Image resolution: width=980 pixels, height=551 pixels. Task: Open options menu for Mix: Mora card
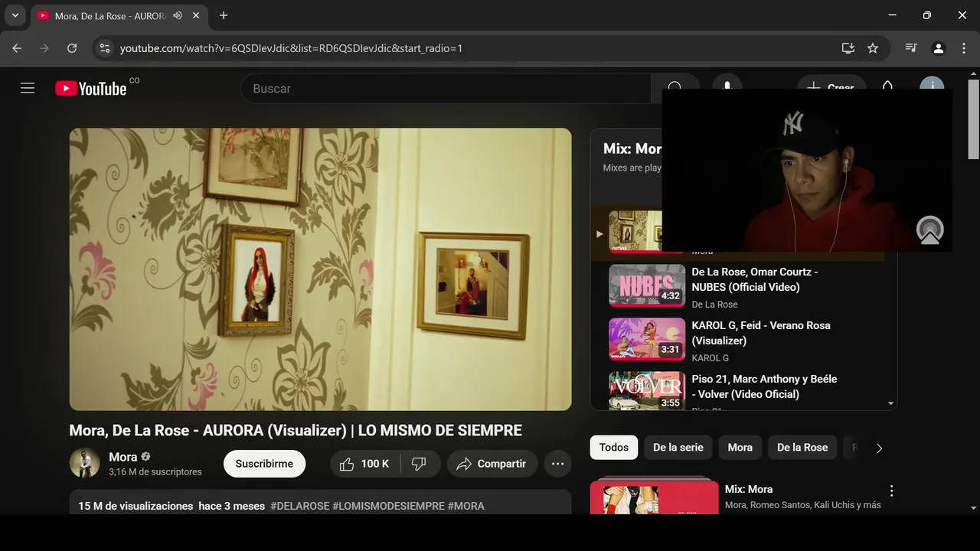[891, 491]
